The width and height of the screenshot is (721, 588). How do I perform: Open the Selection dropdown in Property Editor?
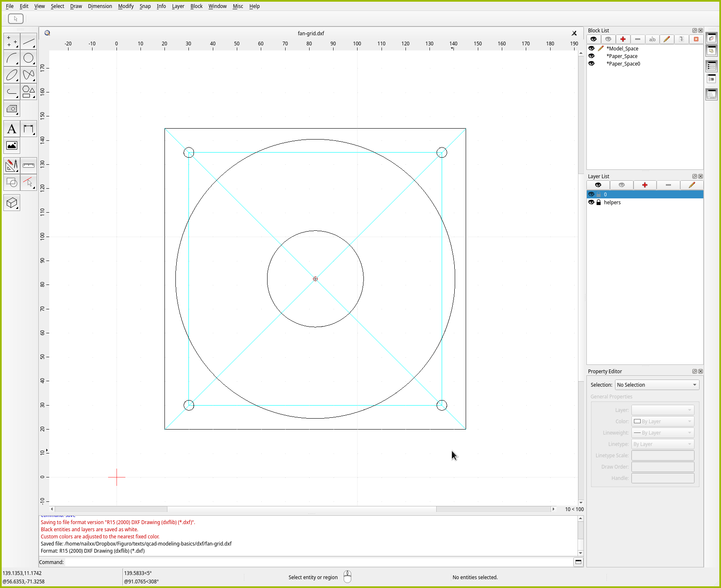click(x=657, y=385)
